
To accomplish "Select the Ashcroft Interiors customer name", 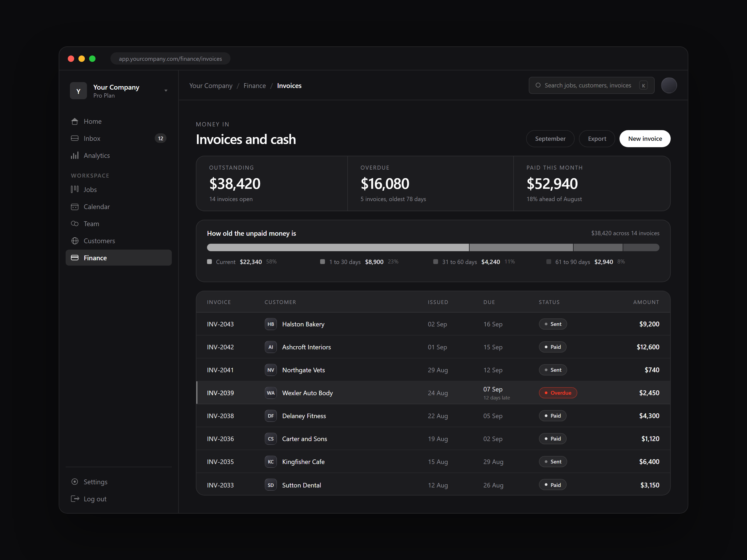I will point(306,347).
